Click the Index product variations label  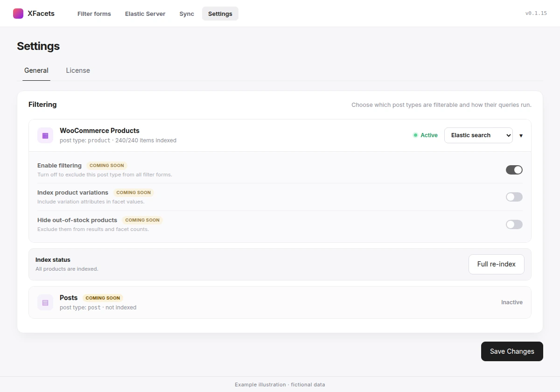coord(73,193)
